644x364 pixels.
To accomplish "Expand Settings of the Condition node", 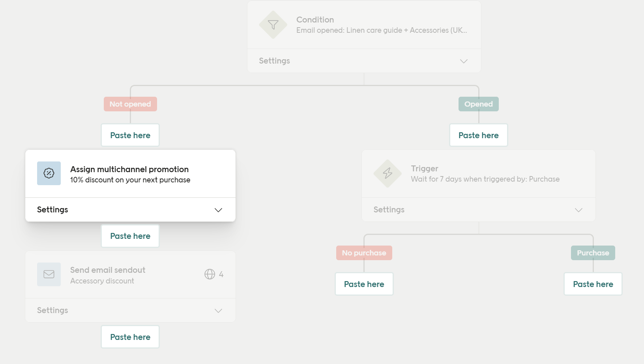I will pos(464,61).
